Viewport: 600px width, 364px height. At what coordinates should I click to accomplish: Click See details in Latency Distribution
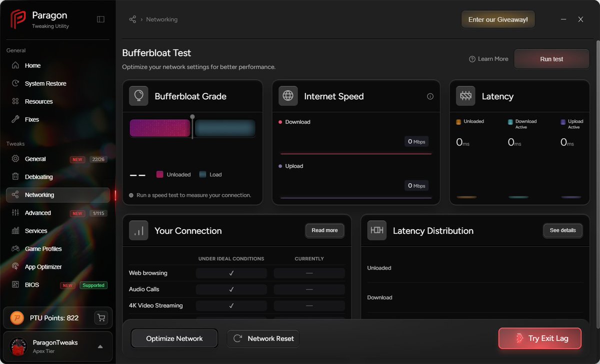562,230
